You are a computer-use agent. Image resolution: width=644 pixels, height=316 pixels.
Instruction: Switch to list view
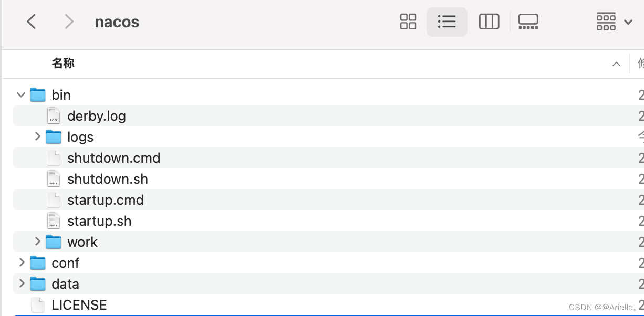pos(446,22)
